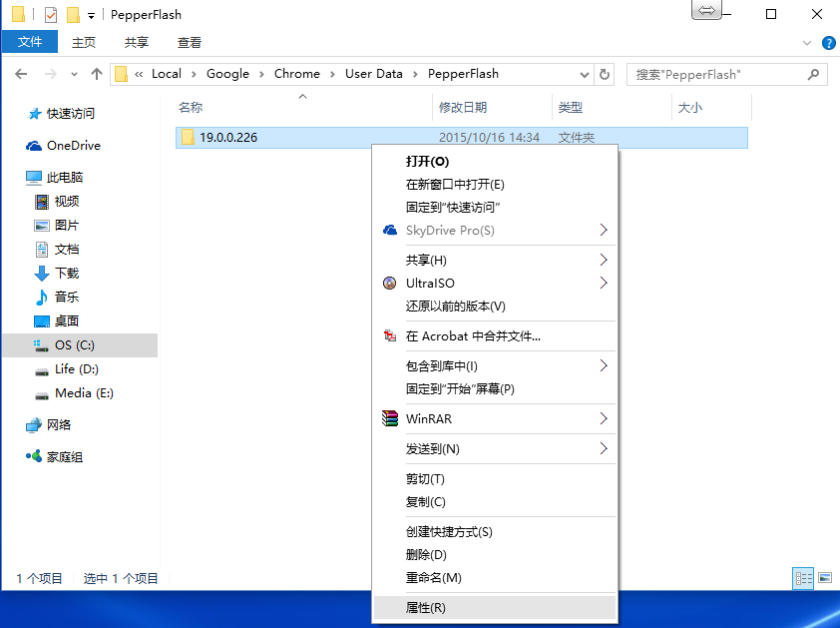Screen dimensions: 840x628
Task: Click the search magnifier icon
Action: click(813, 74)
